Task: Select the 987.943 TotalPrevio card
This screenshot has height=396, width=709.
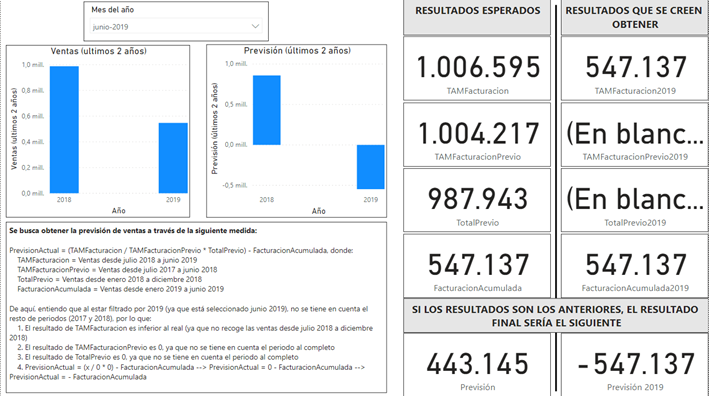Action: (x=477, y=200)
